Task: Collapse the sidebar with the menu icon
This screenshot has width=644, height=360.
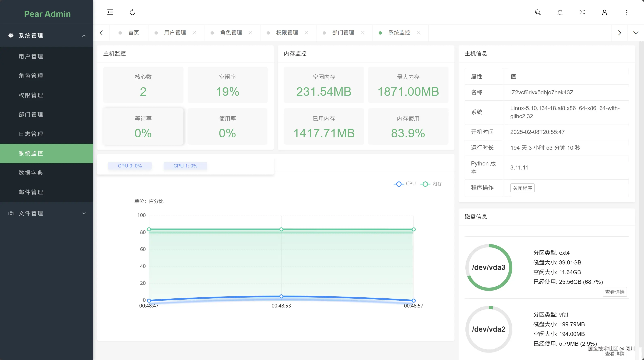Action: [110, 12]
